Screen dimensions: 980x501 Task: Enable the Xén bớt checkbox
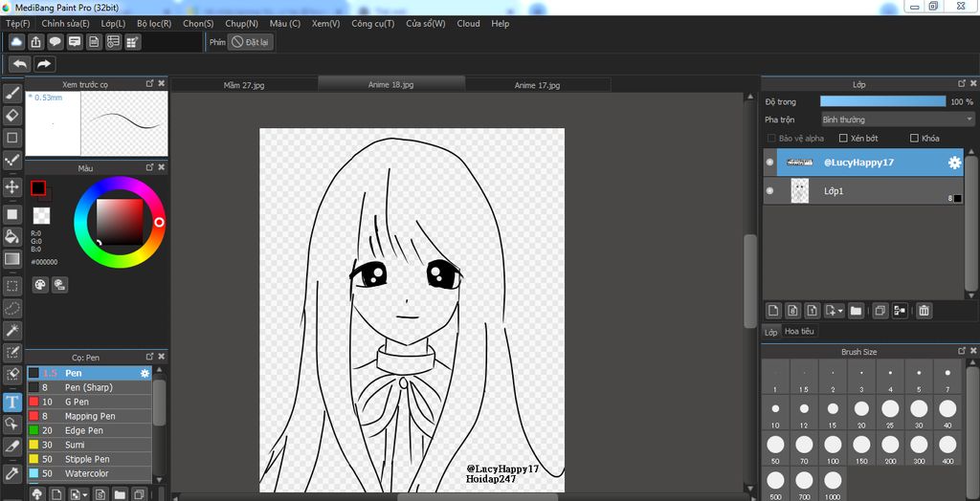(x=843, y=138)
